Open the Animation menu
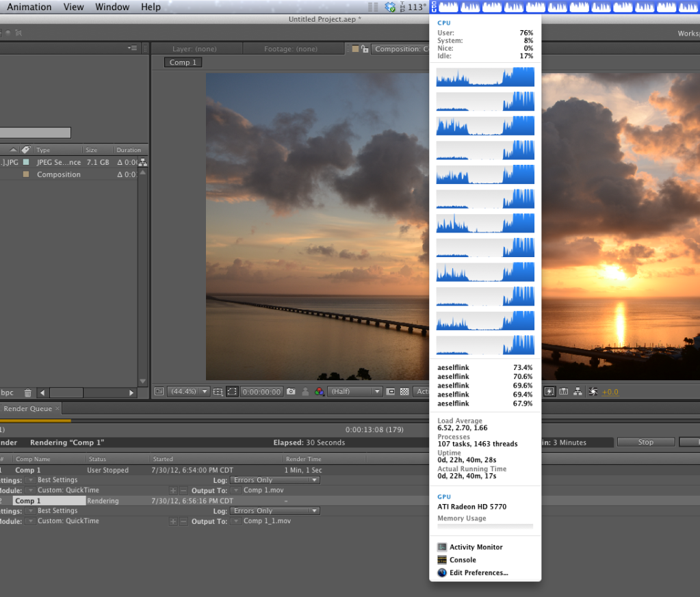The image size is (700, 597). pyautogui.click(x=29, y=7)
